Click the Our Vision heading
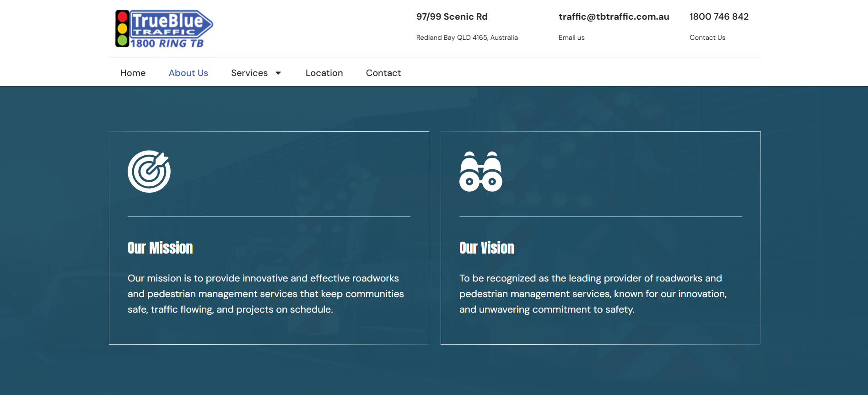 pyautogui.click(x=486, y=248)
